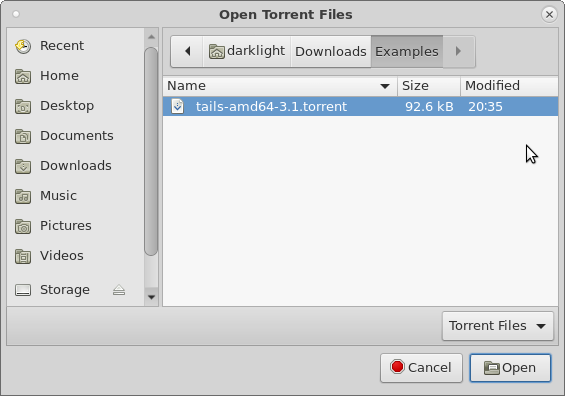Switch to Downloads in the path bar
The width and height of the screenshot is (565, 396).
point(330,51)
